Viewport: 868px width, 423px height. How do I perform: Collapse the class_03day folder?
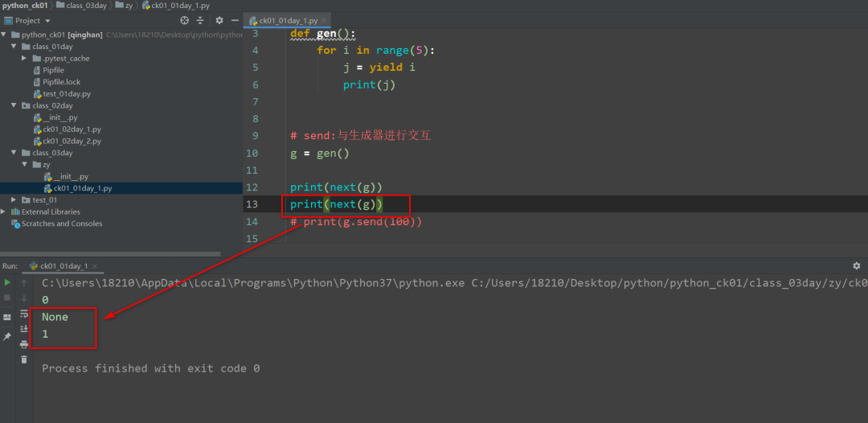14,153
